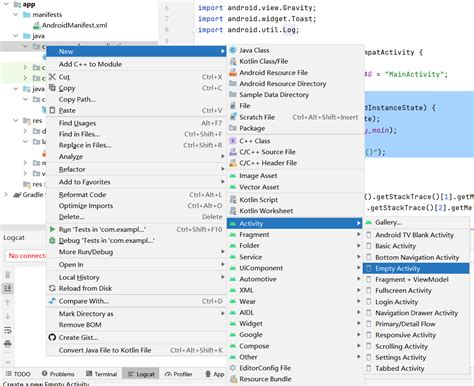Viewport: 474px width, 386px height.
Task: Click the Debug Tests bug icon
Action: tap(52, 240)
